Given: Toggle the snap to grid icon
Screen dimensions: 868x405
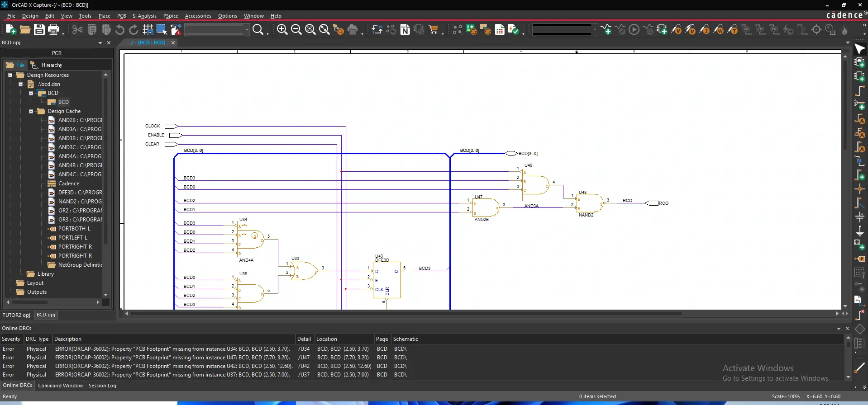Looking at the screenshot, I should click(x=148, y=30).
